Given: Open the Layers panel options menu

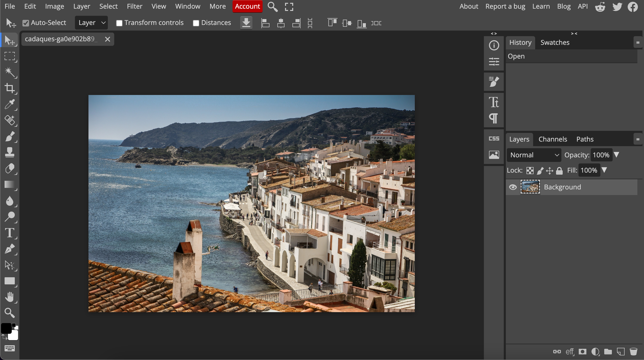Looking at the screenshot, I should (638, 139).
